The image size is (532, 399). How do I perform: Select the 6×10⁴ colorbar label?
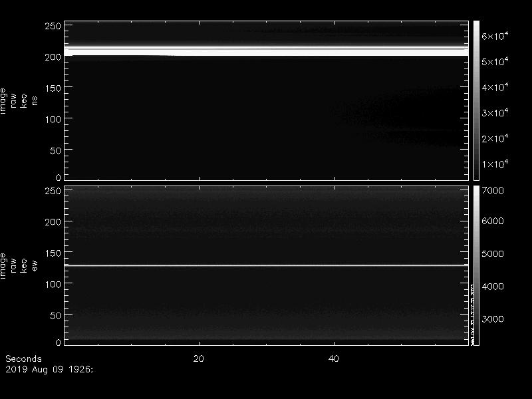[x=495, y=36]
